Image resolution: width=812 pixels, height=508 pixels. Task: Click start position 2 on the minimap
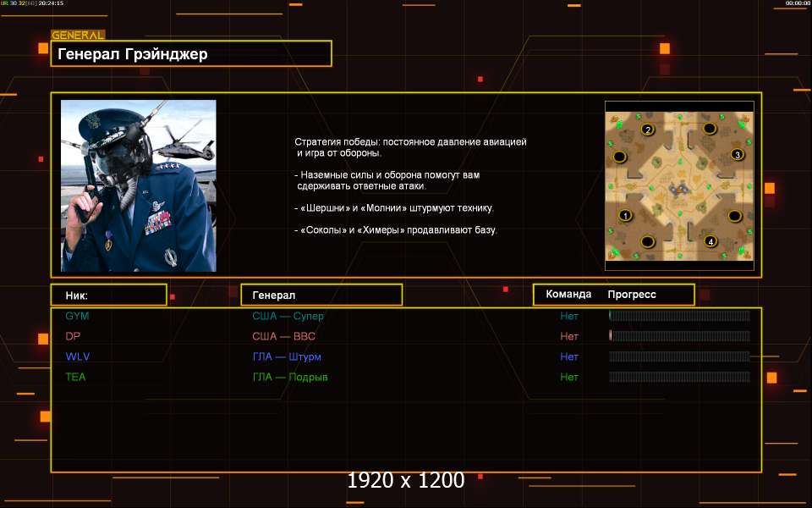point(648,130)
